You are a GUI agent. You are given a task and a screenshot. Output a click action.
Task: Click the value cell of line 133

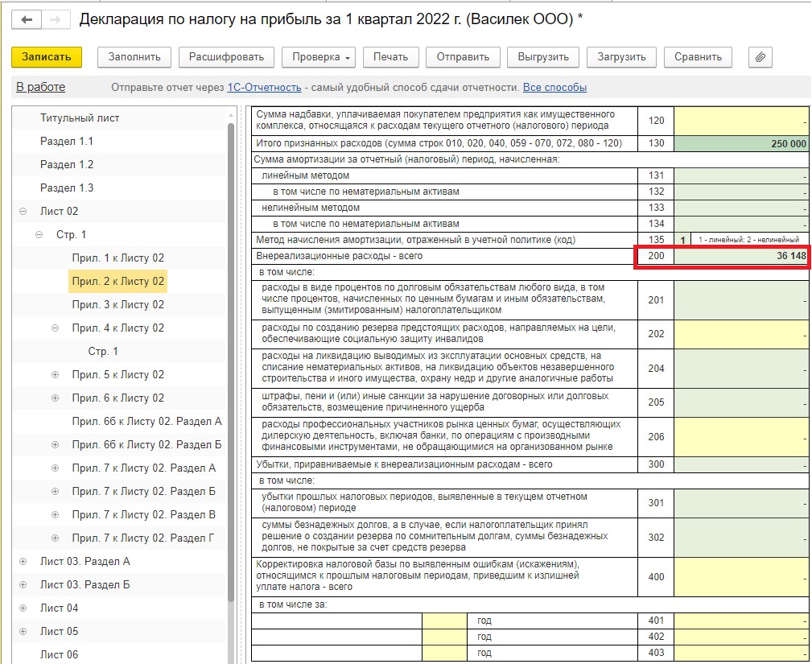point(741,208)
